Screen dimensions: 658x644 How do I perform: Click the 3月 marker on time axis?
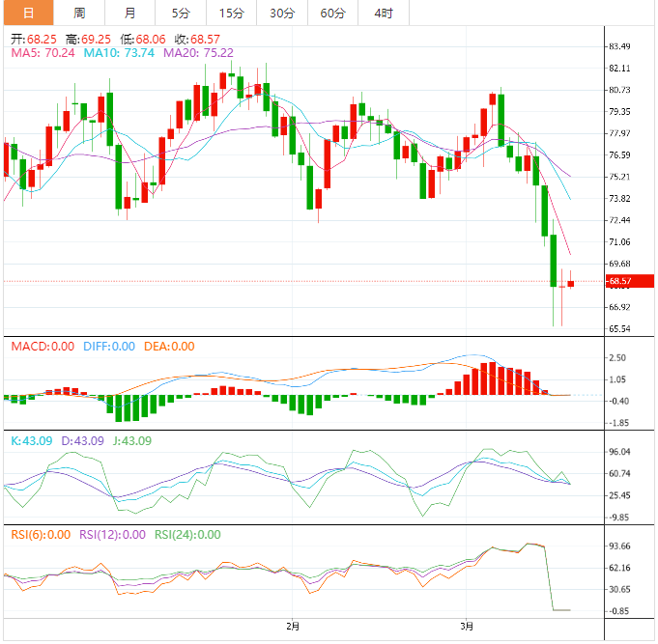tap(467, 627)
